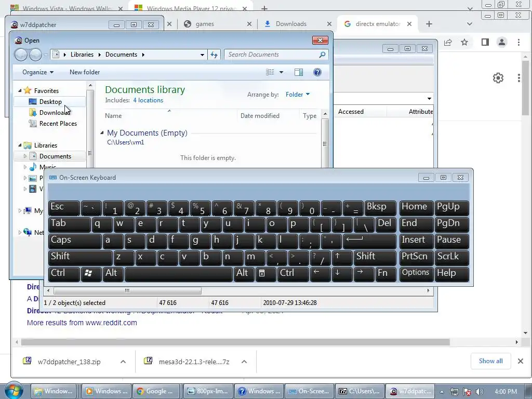Collapse My Documents (Empty) group

pyautogui.click(x=102, y=132)
